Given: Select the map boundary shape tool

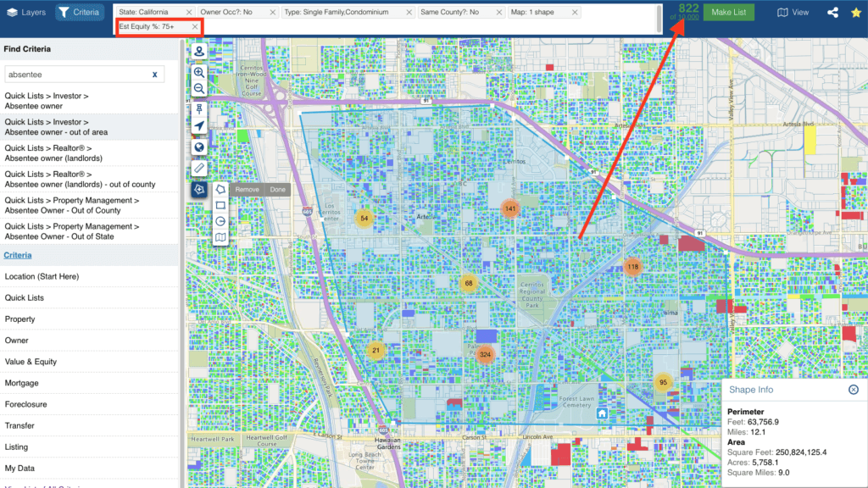Looking at the screenshot, I should [220, 237].
